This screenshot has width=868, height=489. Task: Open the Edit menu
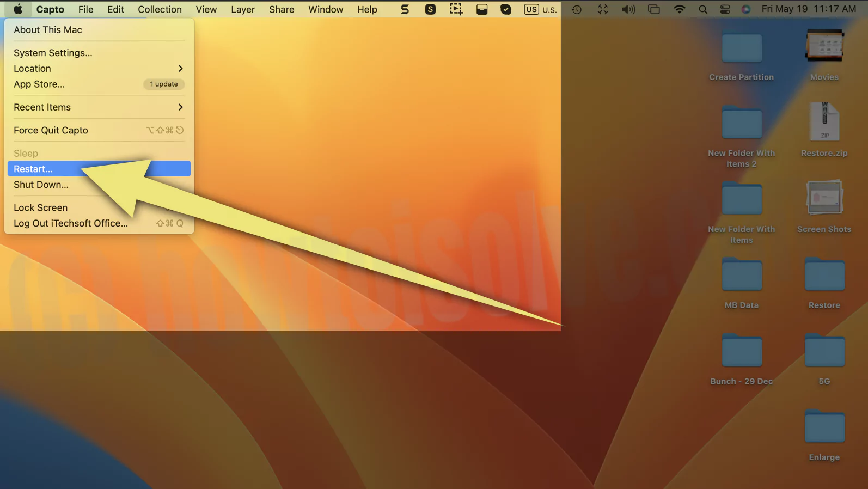115,9
